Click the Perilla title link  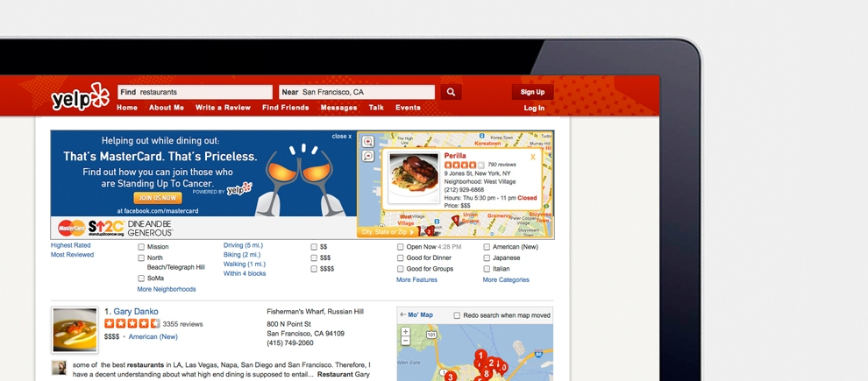tap(455, 156)
